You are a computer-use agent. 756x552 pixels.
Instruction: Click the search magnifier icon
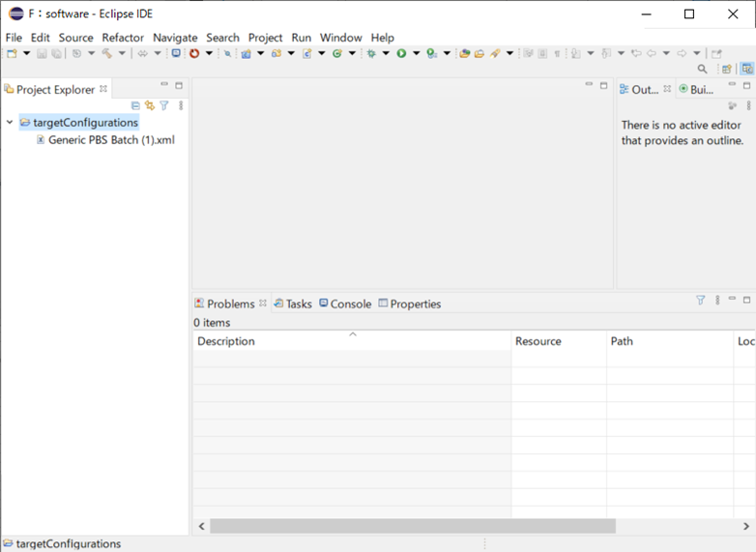click(x=703, y=70)
